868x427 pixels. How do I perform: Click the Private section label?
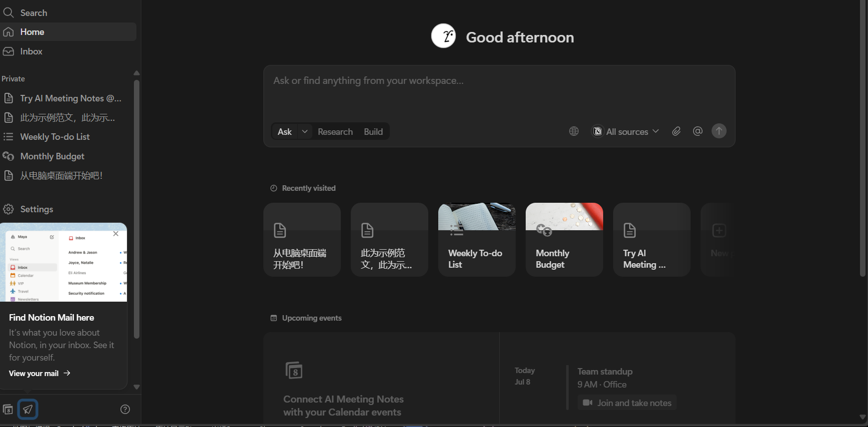13,79
